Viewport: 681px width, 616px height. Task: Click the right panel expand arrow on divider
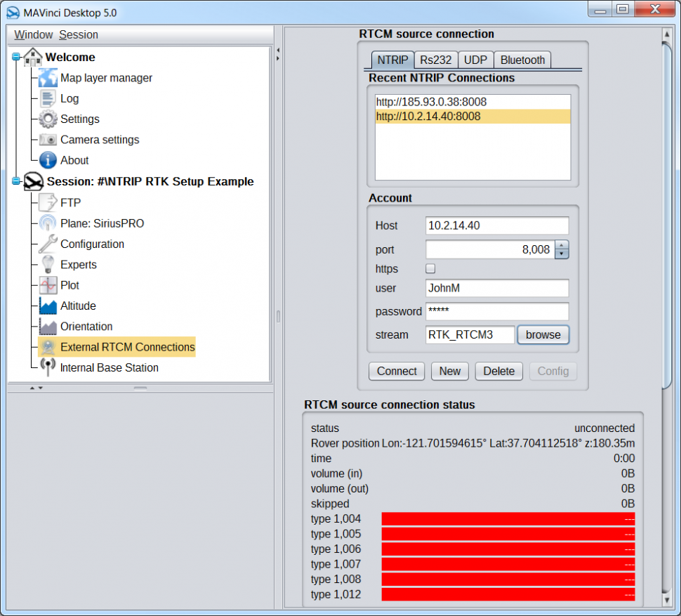coord(278,58)
